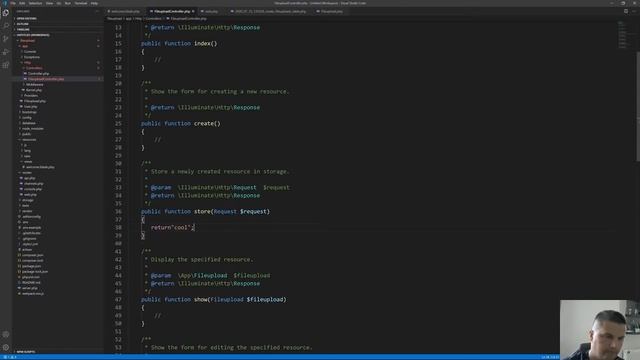
Task: Expand the Outline section
Action: [x=22, y=24]
